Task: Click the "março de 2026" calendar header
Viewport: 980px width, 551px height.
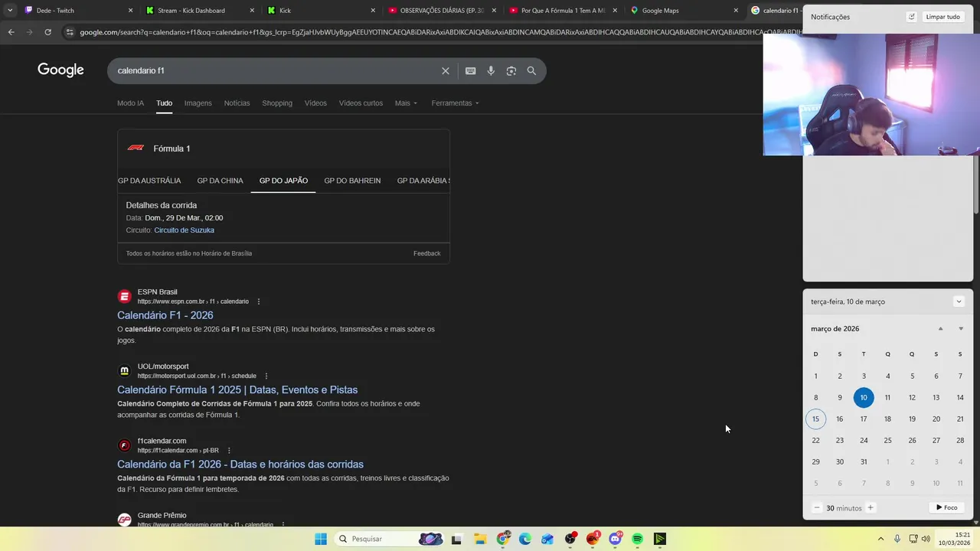Action: [x=835, y=328]
